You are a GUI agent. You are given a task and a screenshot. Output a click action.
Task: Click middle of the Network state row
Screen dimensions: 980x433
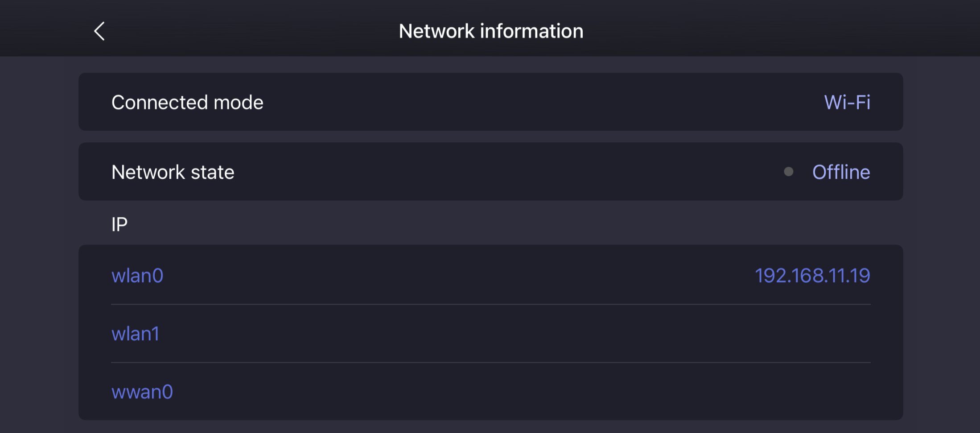(x=490, y=172)
